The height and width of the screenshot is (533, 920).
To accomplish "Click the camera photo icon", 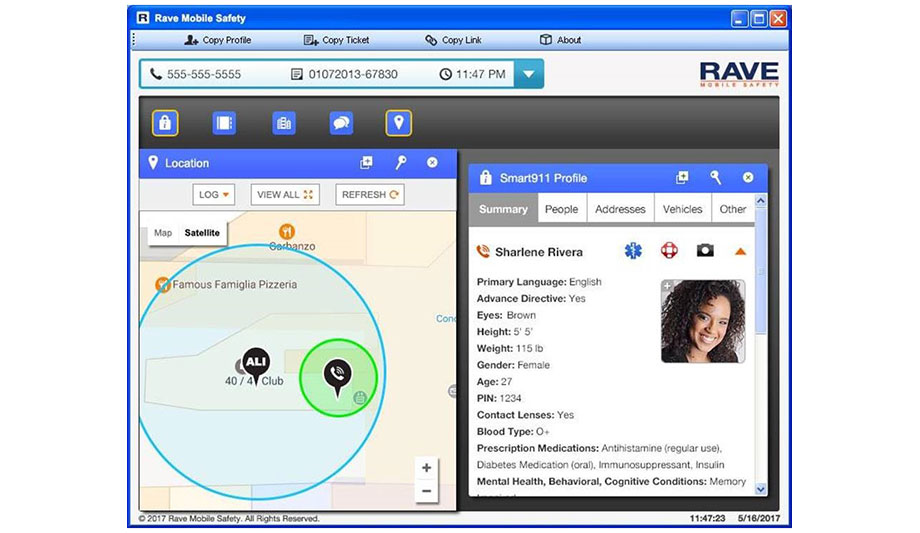I will point(705,251).
